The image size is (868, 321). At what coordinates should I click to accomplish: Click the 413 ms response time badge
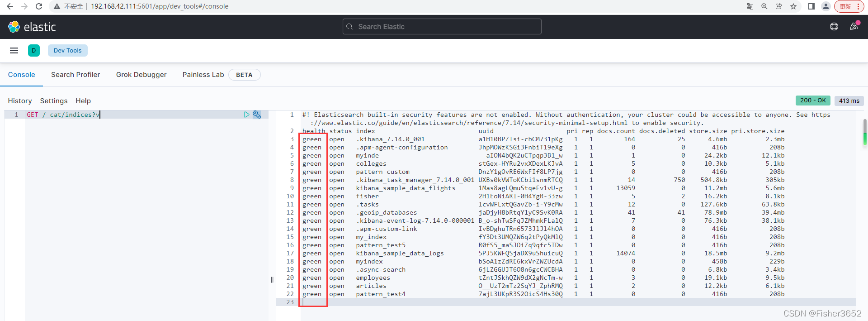click(849, 101)
